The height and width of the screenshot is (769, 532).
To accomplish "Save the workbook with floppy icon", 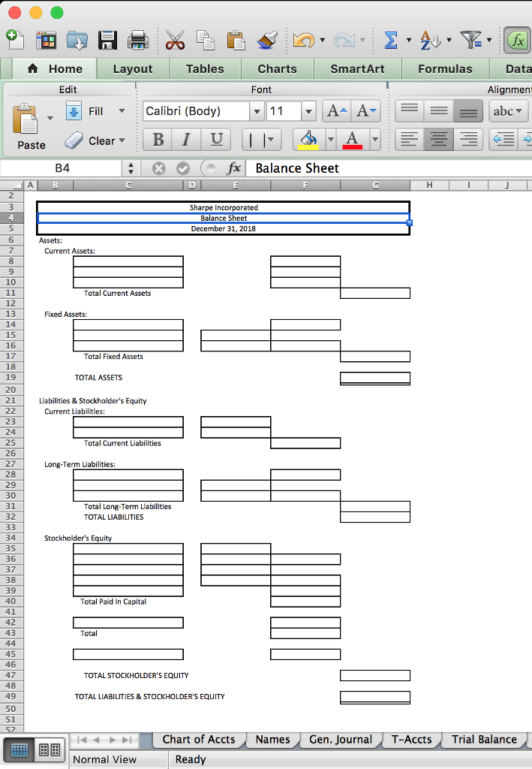I will click(107, 41).
